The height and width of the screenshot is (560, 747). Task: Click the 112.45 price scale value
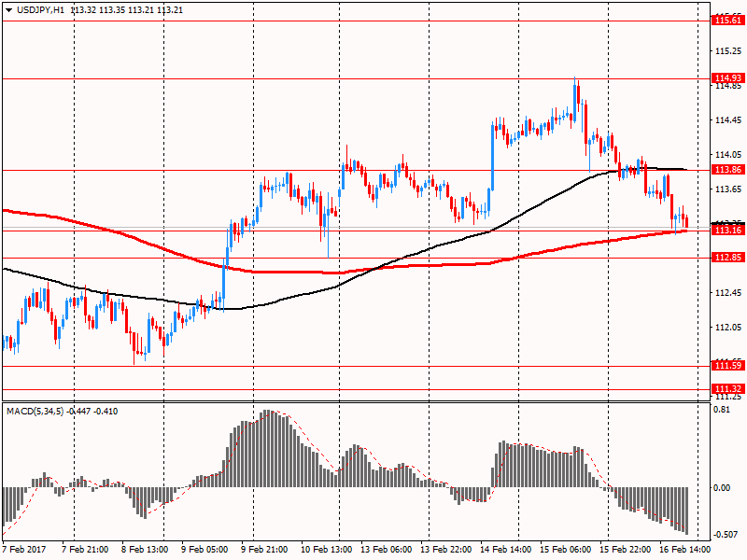pyautogui.click(x=728, y=293)
